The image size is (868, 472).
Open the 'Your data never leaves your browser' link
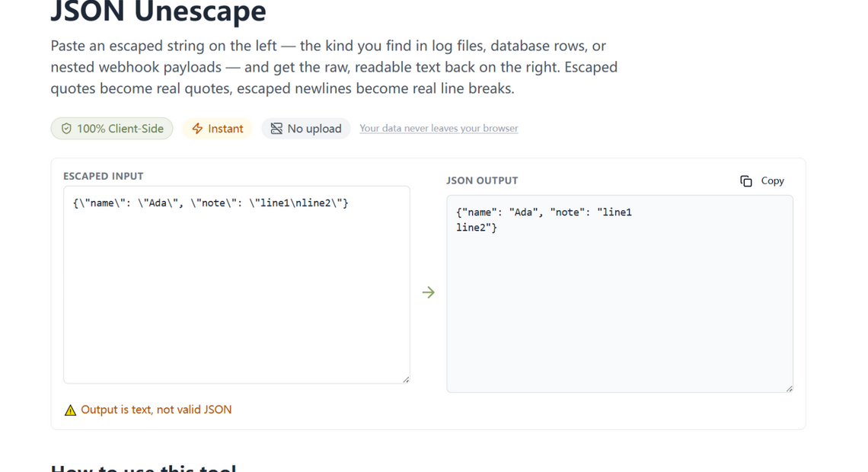[x=439, y=129]
